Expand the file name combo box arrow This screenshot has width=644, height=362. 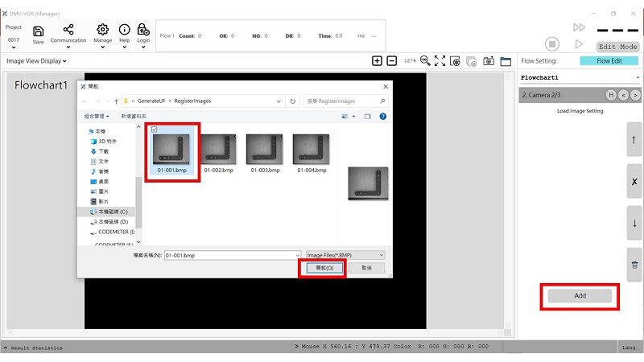297,255
